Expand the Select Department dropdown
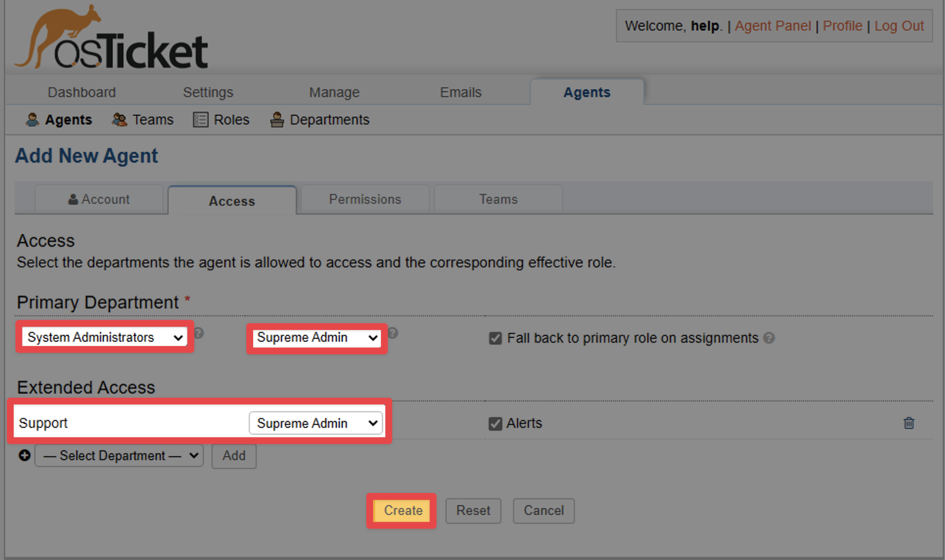Screen dimensions: 945x560 [x=119, y=456]
